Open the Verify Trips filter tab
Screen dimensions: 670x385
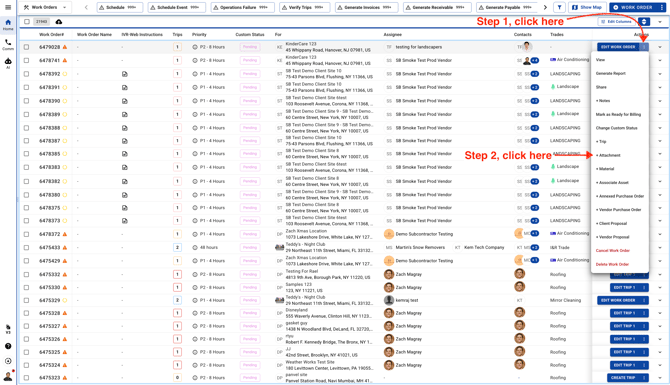tap(304, 7)
